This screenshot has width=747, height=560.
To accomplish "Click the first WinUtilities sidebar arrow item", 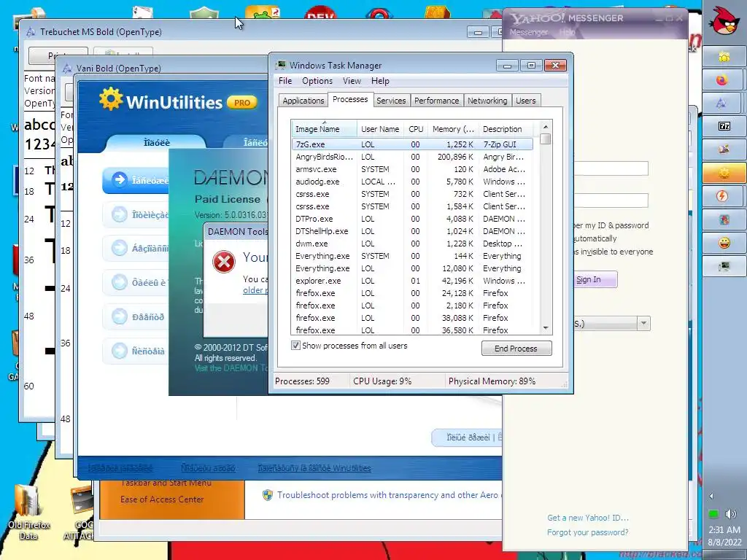I will [x=120, y=179].
